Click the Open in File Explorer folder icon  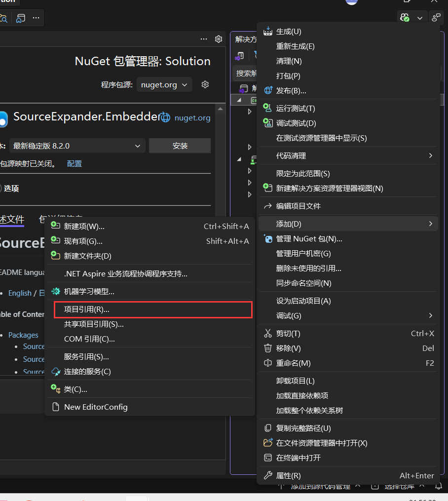(x=268, y=443)
